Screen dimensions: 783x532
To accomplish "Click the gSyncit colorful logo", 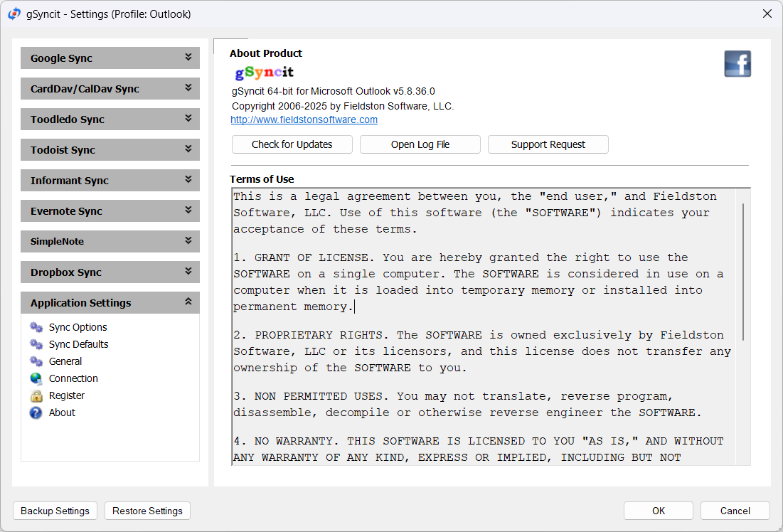I will (264, 73).
